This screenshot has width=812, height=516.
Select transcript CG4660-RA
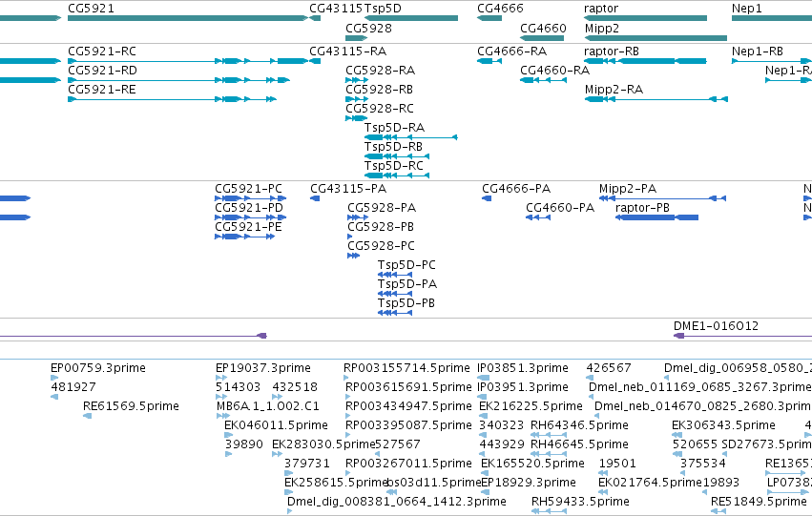coord(543,80)
